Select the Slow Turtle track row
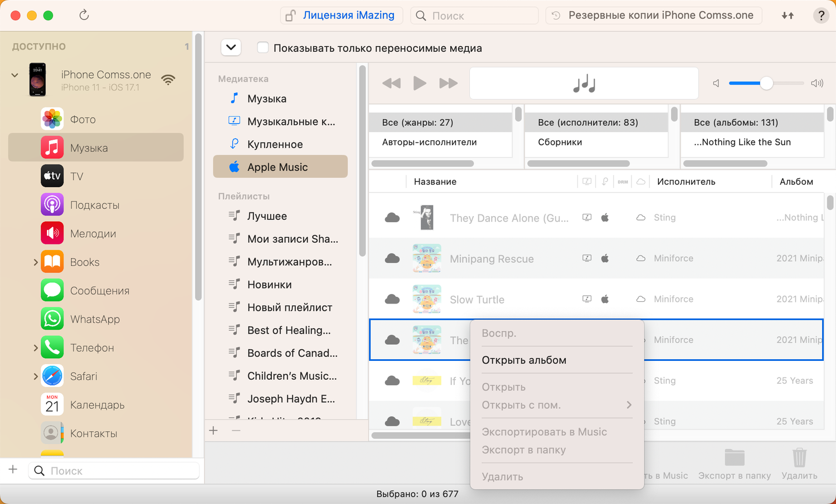Viewport: 836px width, 504px height. tap(596, 299)
